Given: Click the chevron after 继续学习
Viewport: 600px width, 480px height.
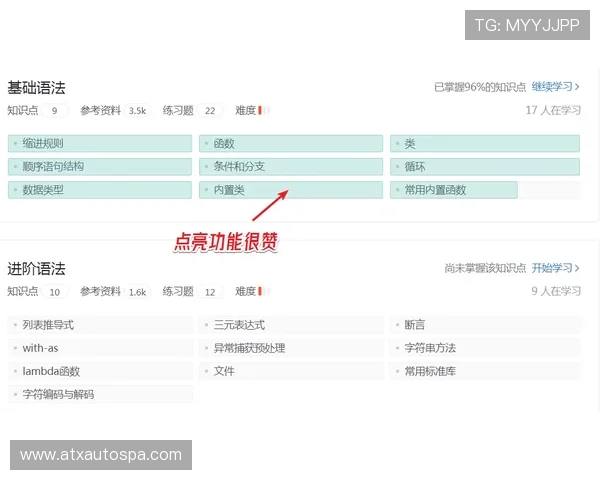Looking at the screenshot, I should click(577, 87).
